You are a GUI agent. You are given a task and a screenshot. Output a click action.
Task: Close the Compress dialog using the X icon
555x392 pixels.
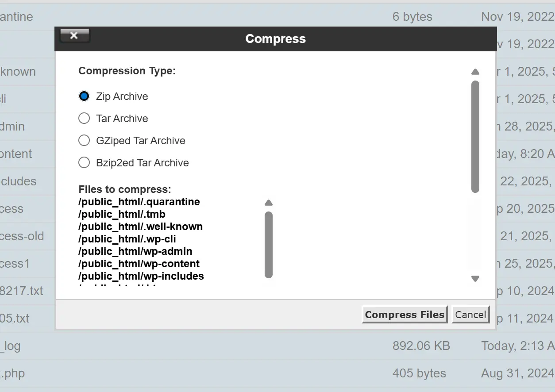(74, 36)
